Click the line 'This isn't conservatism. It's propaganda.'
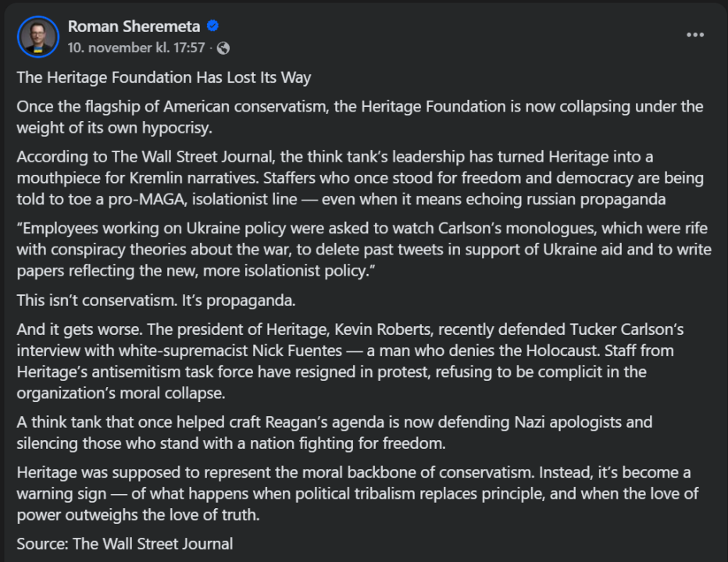Viewport: 728px width, 562px height. coord(157,301)
